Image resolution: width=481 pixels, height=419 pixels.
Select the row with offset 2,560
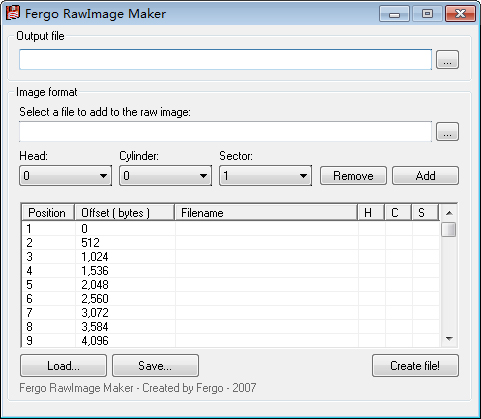(x=231, y=299)
